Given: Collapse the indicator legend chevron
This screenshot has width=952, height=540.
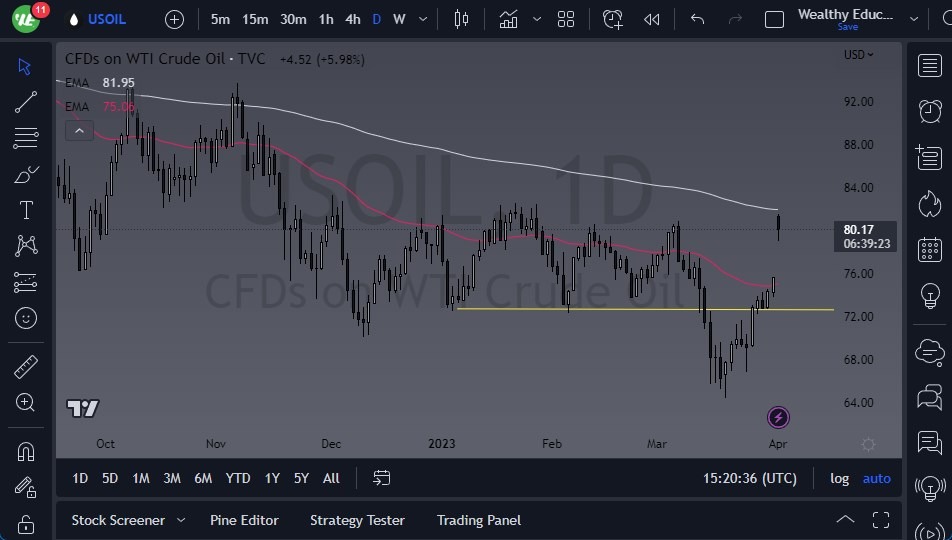Looking at the screenshot, I should coord(79,130).
